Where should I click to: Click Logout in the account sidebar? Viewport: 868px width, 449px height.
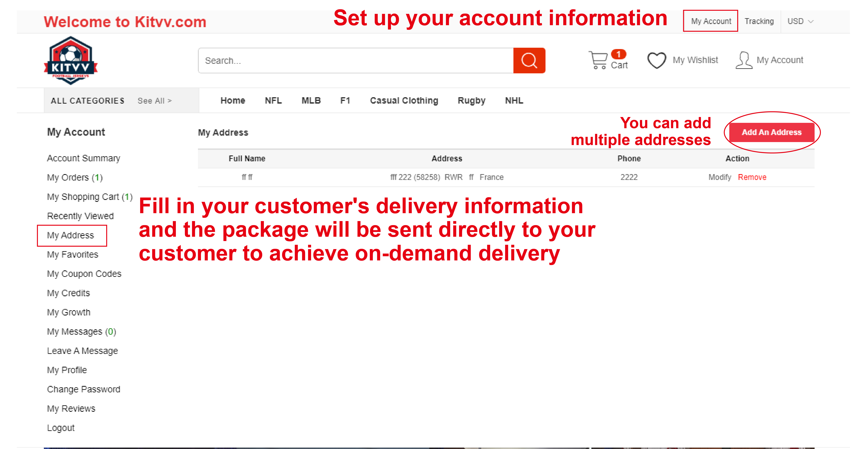[61, 428]
